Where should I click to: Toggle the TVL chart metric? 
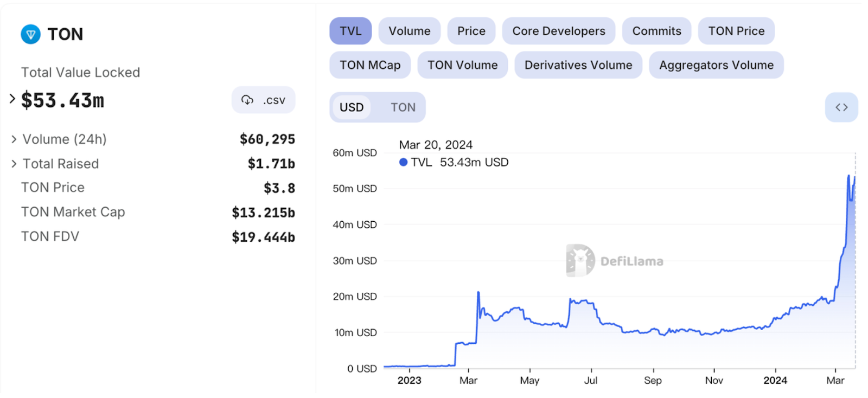coord(350,31)
